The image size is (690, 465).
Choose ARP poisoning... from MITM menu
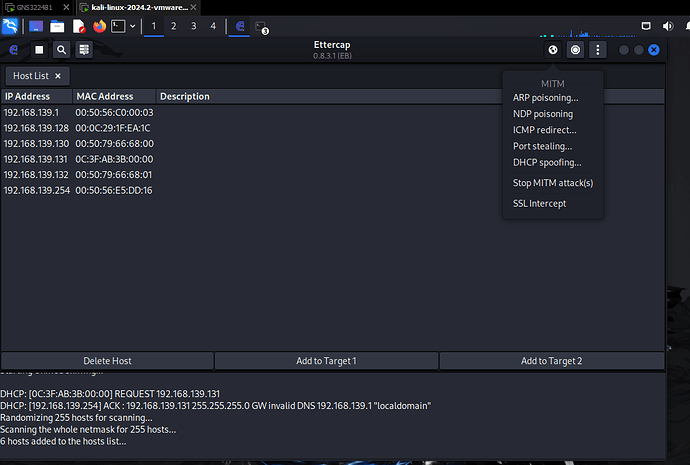click(546, 98)
